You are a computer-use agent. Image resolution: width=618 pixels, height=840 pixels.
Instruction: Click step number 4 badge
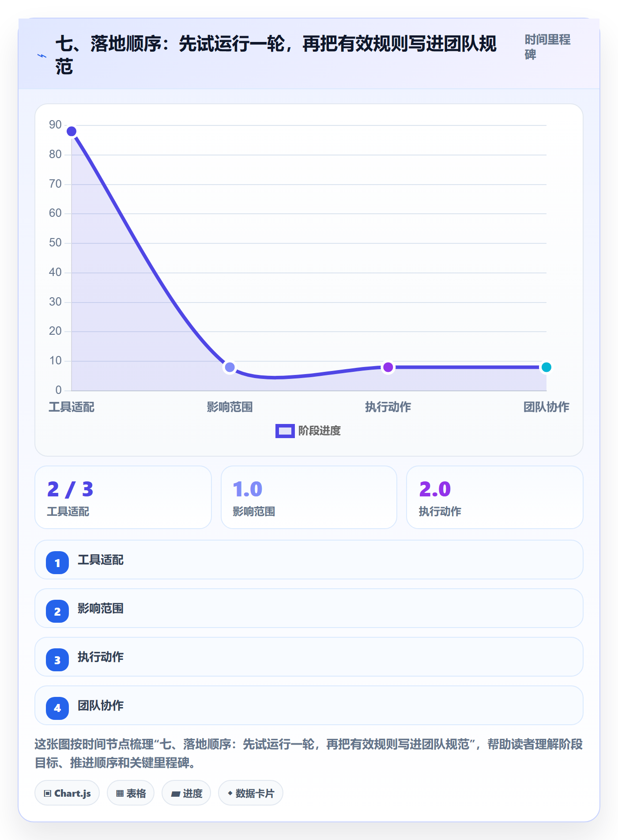57,708
